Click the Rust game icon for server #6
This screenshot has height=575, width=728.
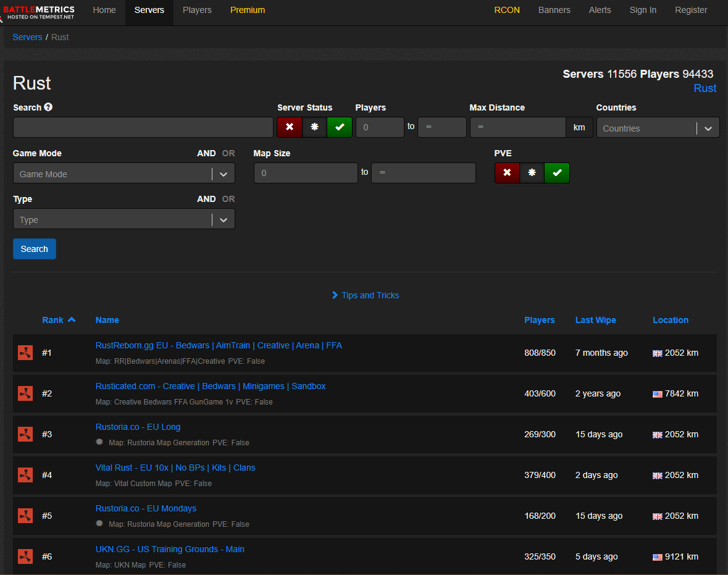click(25, 556)
